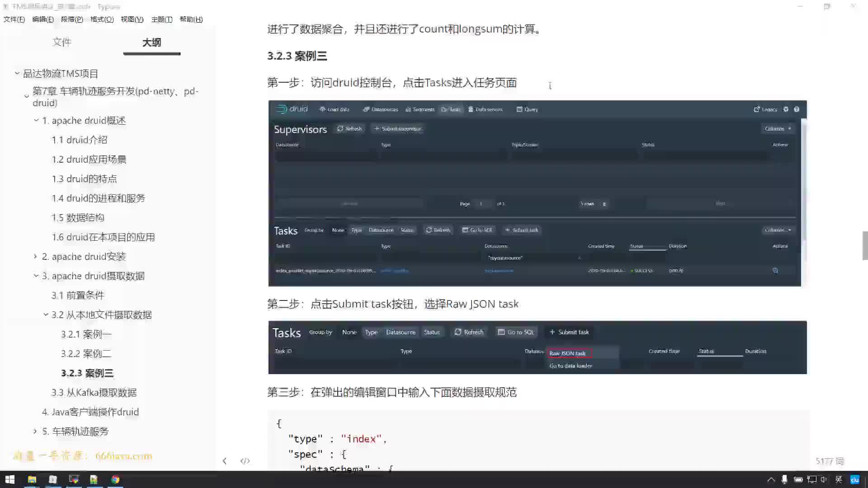Screen dimensions: 868x488
Task: Open the 段落(P) menu
Action: [x=72, y=19]
